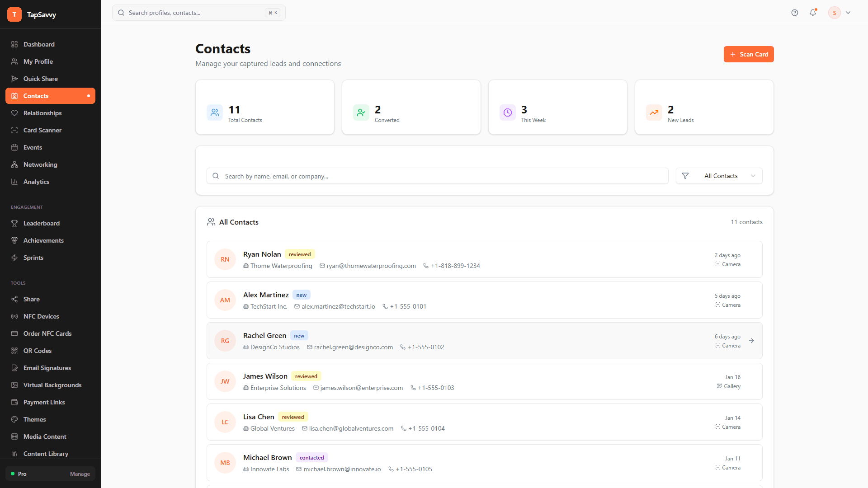Click the Manage link next to Pro

point(80,474)
